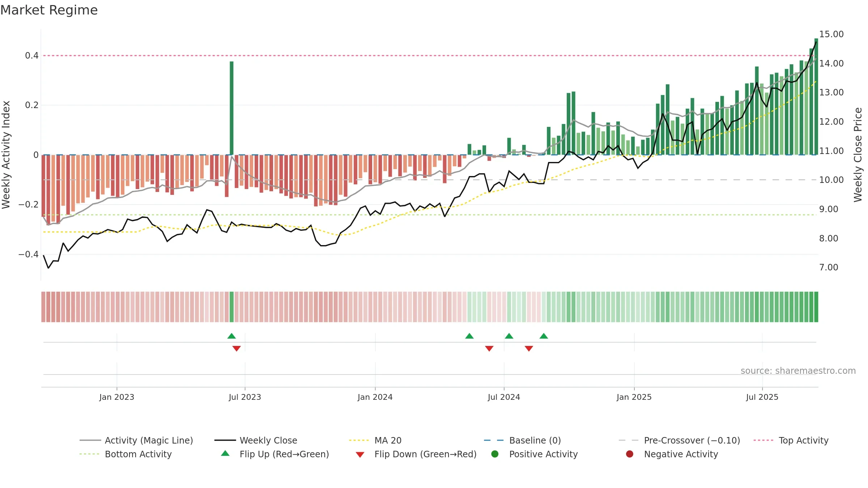This screenshot has height=488, width=868.
Task: Click the Jul 2025 x-axis label
Action: (762, 397)
